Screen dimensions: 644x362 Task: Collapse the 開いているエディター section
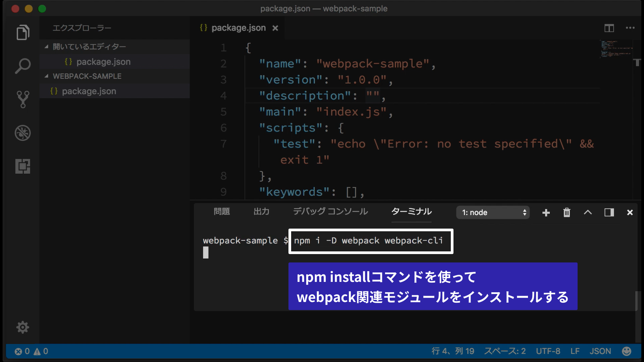coord(114,47)
